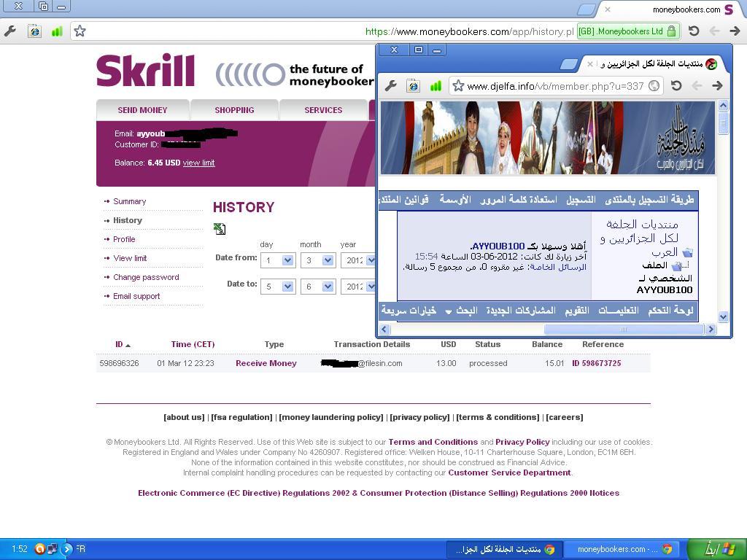
Task: Click the IE Tab icon in the moneybookers window
Action: pos(34,31)
